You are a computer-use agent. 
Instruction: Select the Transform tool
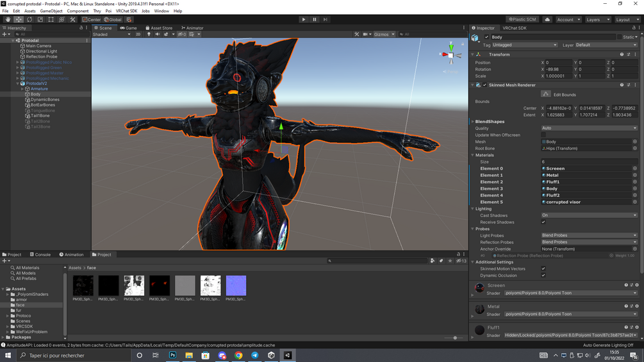pos(62,19)
